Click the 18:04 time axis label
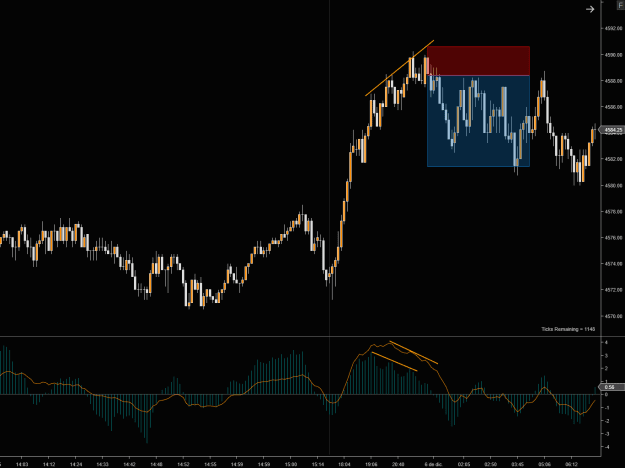This screenshot has width=625, height=468. (x=344, y=464)
